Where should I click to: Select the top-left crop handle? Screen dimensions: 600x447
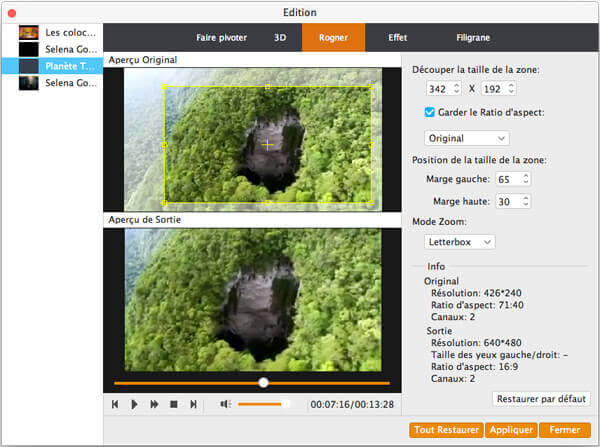tap(165, 87)
